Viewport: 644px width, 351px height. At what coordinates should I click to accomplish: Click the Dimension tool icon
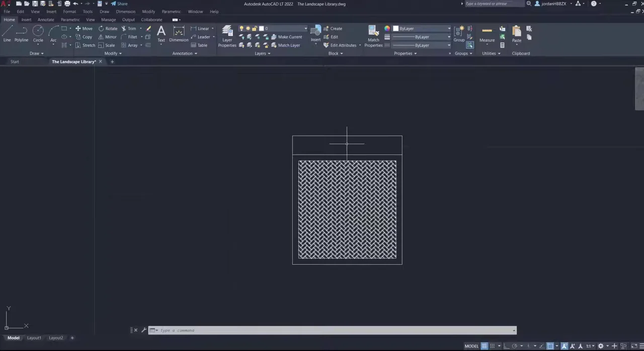click(179, 33)
